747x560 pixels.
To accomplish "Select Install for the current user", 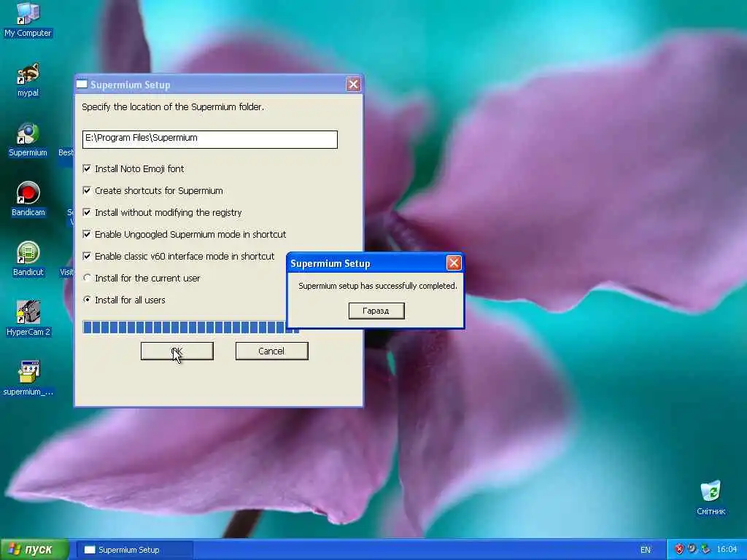I will point(87,278).
